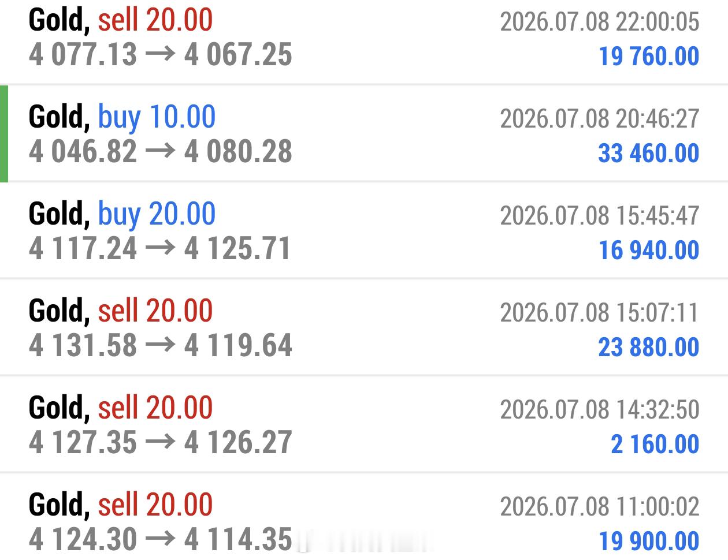Image resolution: width=728 pixels, height=560 pixels.
Task: Click the timestamp 2026.07.08 20:46:27
Action: tap(600, 119)
